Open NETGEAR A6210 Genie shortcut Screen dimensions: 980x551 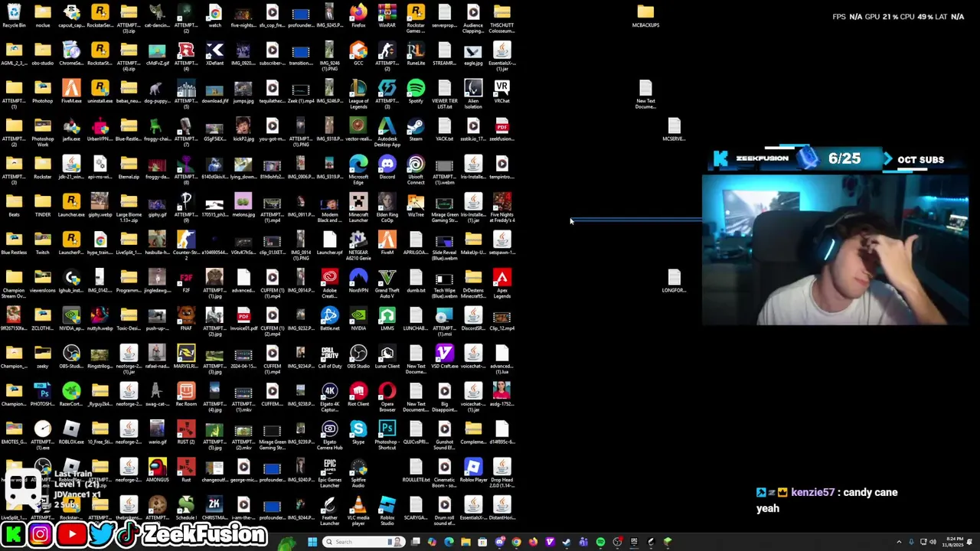click(x=358, y=246)
